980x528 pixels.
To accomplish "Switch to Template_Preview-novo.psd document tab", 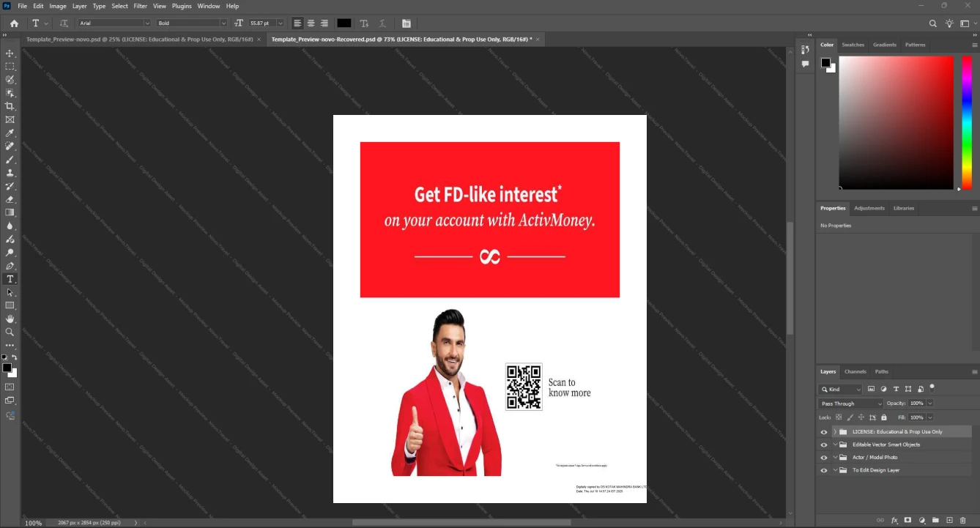I will click(139, 39).
